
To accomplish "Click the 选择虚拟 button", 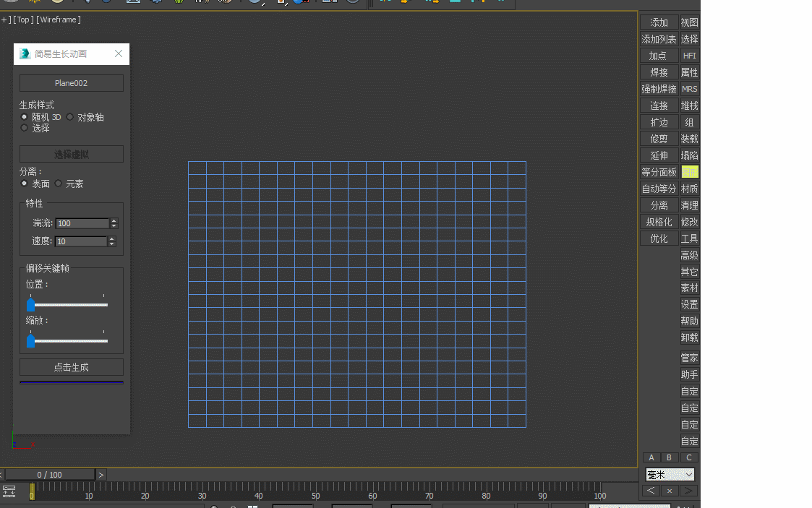I will coord(72,154).
